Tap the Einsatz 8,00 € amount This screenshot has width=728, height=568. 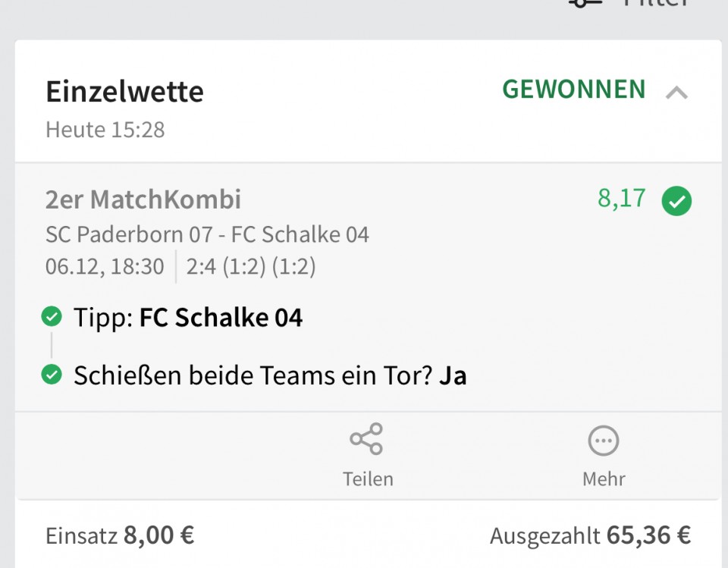pos(120,535)
